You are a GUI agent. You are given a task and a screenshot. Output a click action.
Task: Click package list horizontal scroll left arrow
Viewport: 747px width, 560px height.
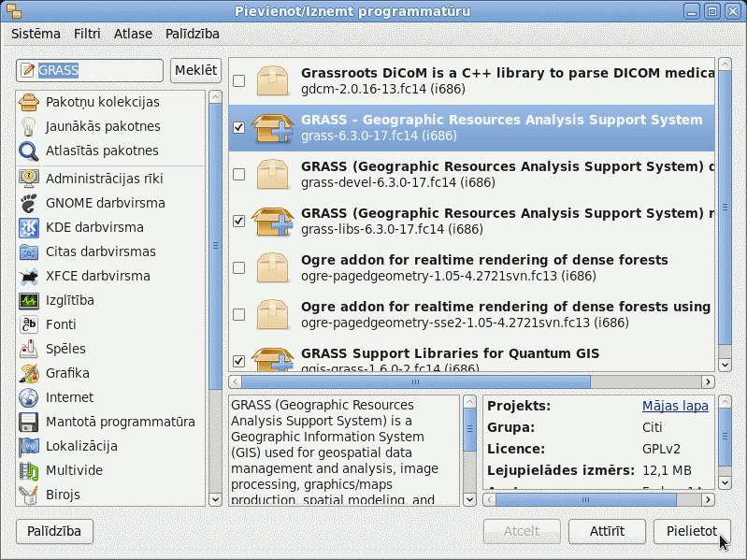pos(236,382)
